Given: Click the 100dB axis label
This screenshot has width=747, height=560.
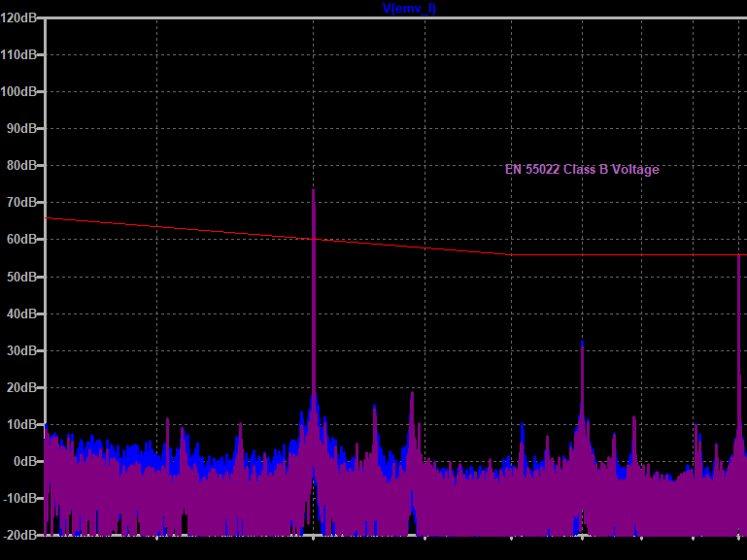Looking at the screenshot, I should click(x=18, y=91).
